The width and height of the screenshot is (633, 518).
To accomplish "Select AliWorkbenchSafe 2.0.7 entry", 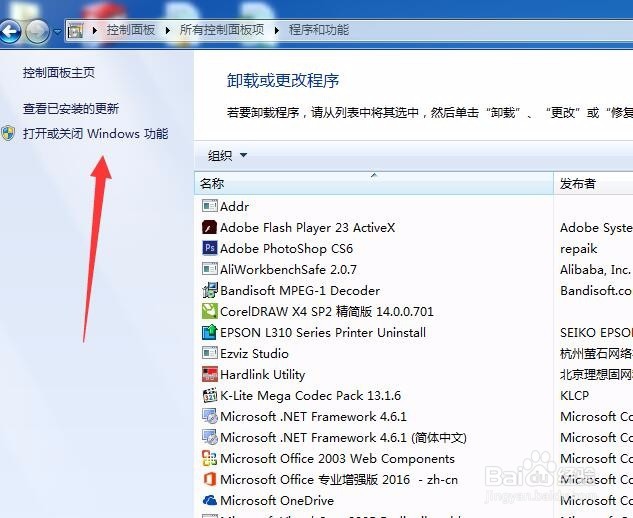I will point(288,269).
